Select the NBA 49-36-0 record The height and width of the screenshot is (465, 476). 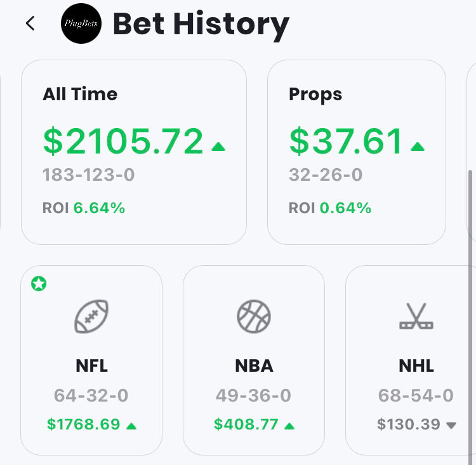tap(254, 396)
